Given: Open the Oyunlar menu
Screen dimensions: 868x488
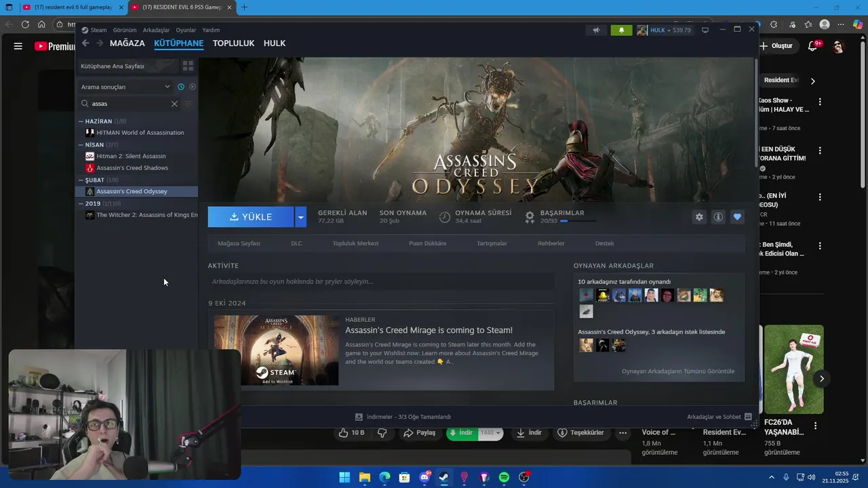Looking at the screenshot, I should (x=186, y=30).
